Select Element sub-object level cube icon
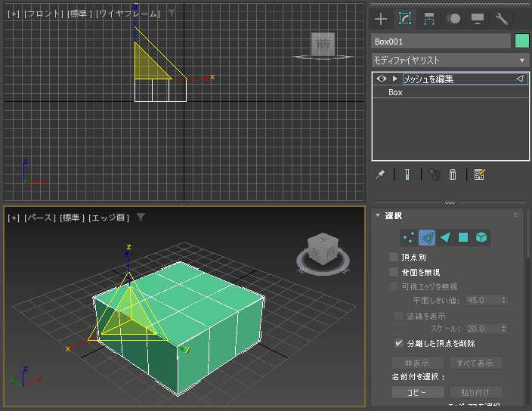 pyautogui.click(x=481, y=237)
